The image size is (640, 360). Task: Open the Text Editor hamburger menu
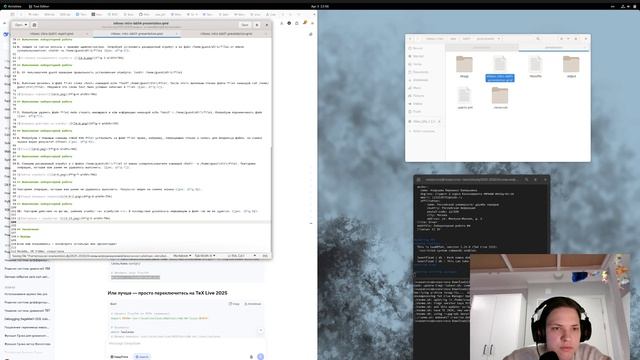coord(257,25)
